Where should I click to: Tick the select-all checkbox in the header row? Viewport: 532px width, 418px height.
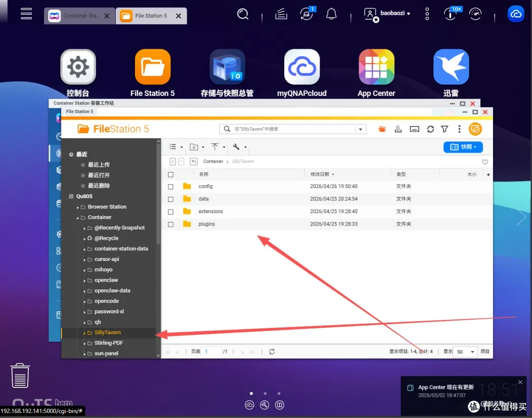tap(170, 175)
